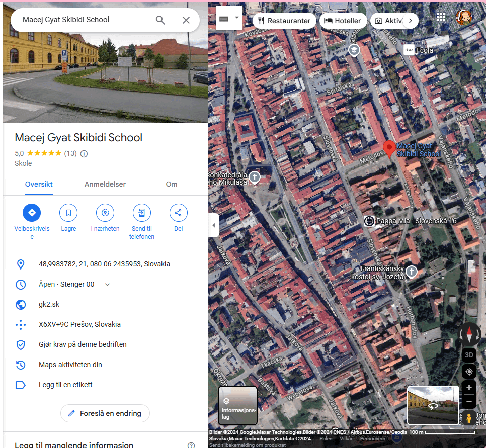Click the Fčola map marker
486x448 pixels.
[409, 50]
